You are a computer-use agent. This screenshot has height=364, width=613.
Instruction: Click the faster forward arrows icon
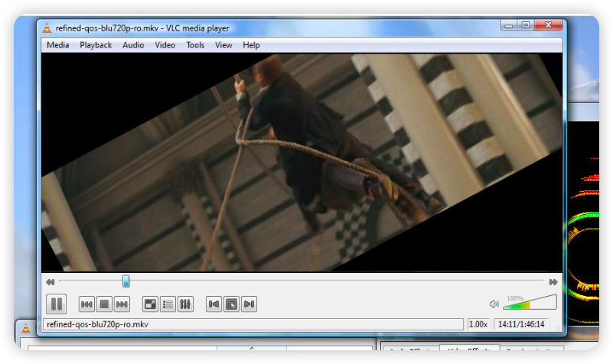click(x=553, y=282)
